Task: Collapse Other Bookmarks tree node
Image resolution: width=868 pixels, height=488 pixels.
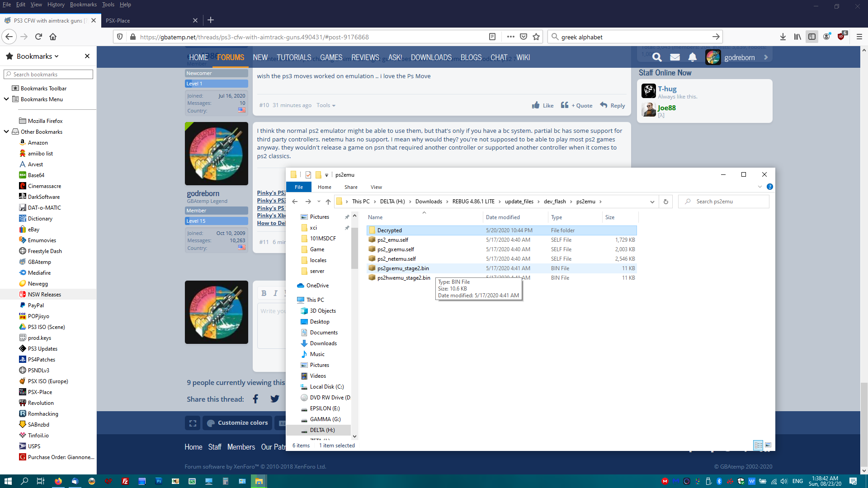Action: 6,131
